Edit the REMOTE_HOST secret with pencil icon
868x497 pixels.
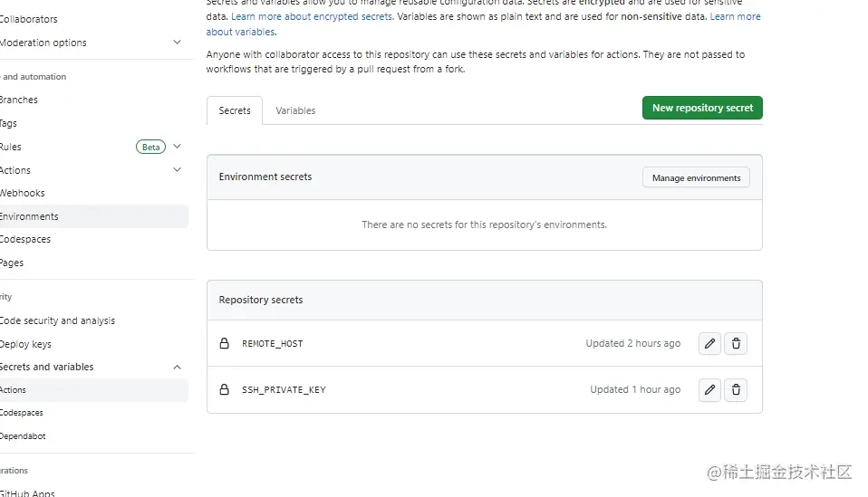click(709, 343)
